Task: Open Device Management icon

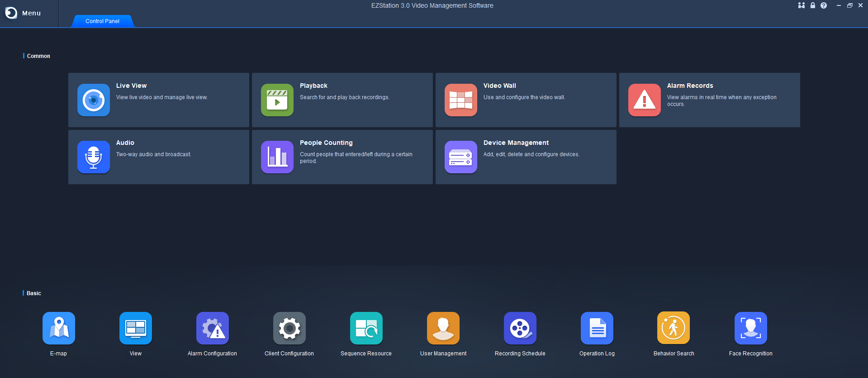Action: 461,157
